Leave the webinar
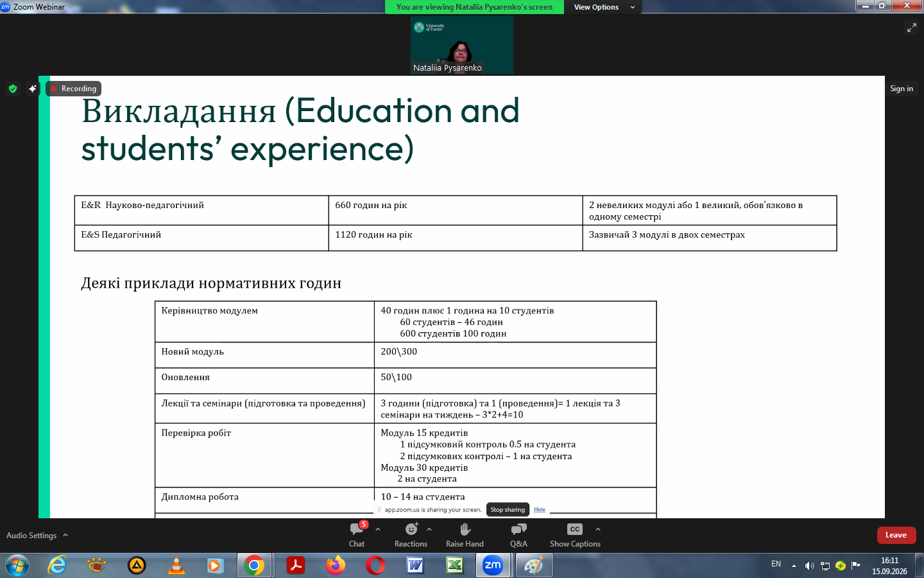 click(x=896, y=535)
